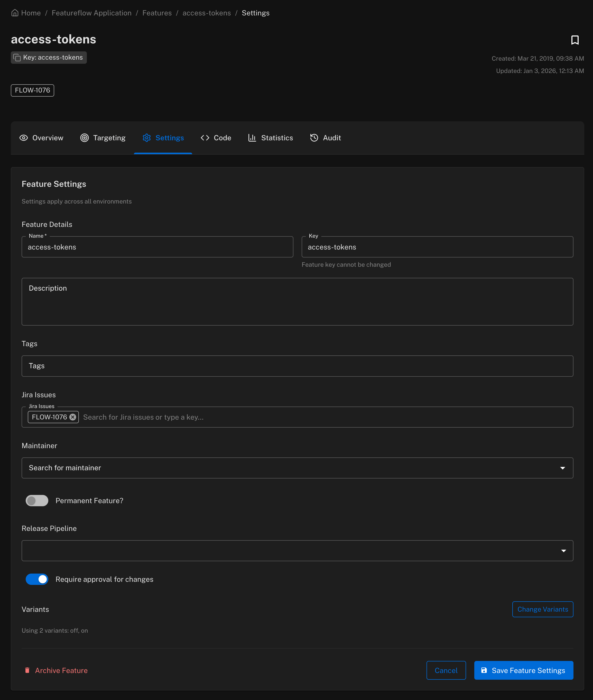Toggle the Permanent Feature switch
This screenshot has height=700, width=593.
point(37,501)
